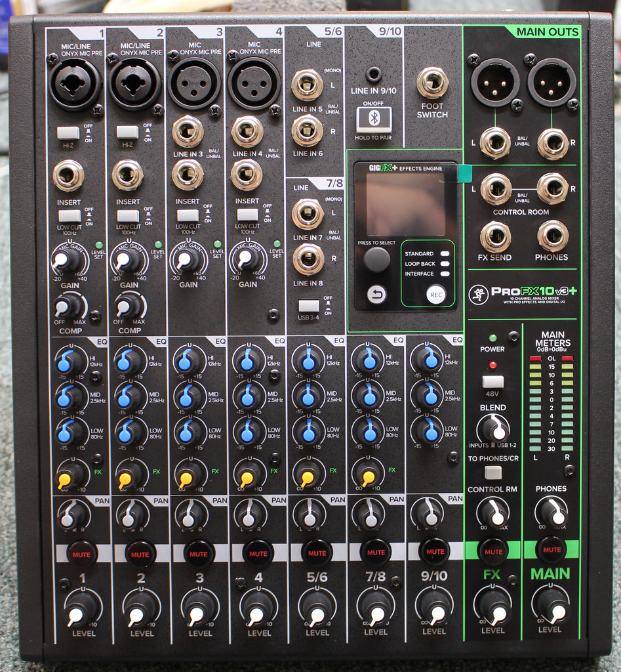This screenshot has width=621, height=672.
Task: Tap the GigFX effects engine display
Action: (x=405, y=204)
